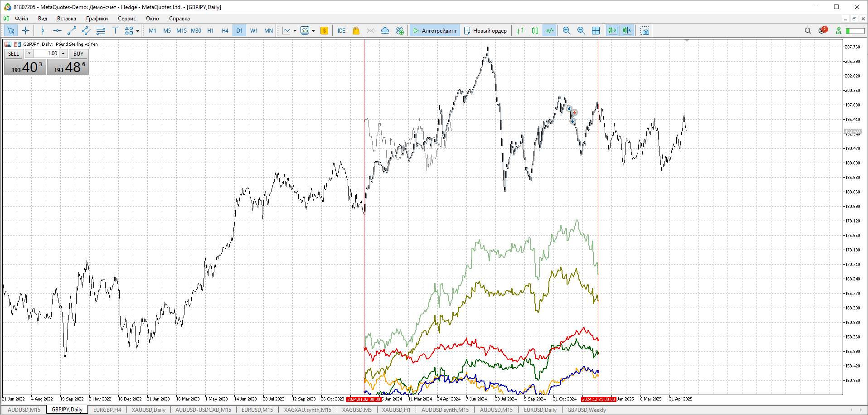Switch to line chart display
Image resolution: width=868 pixels, height=415 pixels.
point(549,31)
